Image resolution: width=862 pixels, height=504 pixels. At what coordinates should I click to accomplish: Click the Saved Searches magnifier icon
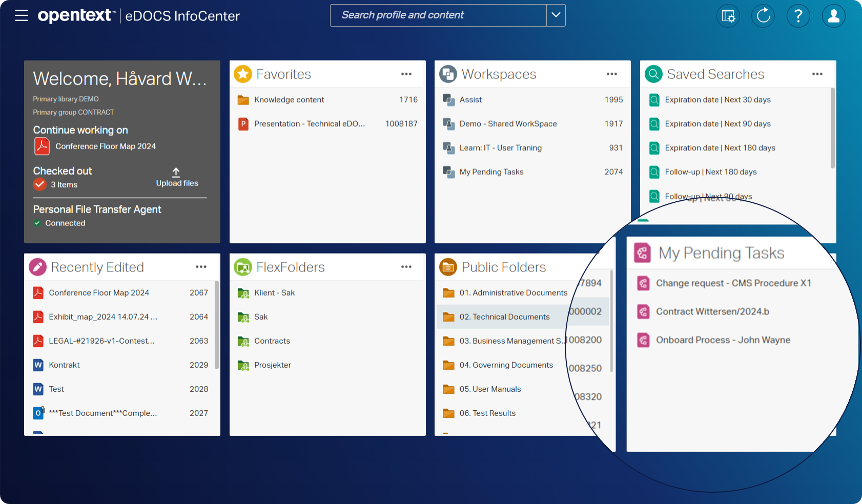[654, 74]
